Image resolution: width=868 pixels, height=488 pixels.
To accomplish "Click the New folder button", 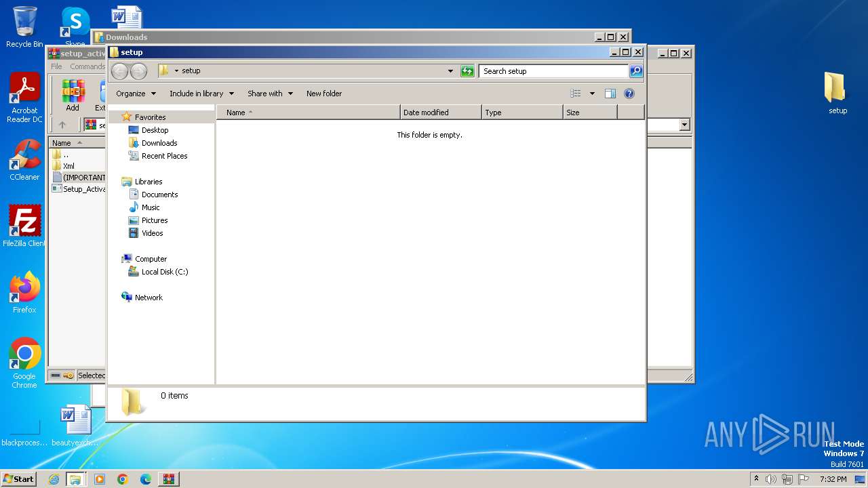I will (324, 94).
